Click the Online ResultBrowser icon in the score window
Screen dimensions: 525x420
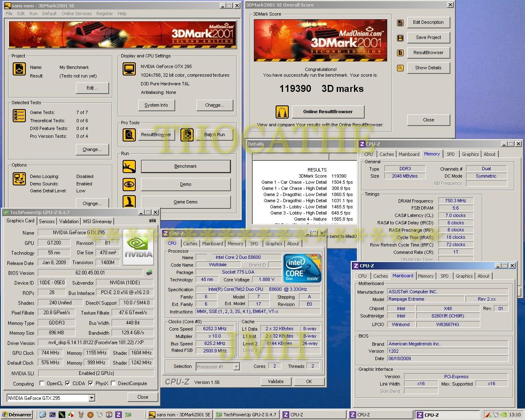(282, 112)
